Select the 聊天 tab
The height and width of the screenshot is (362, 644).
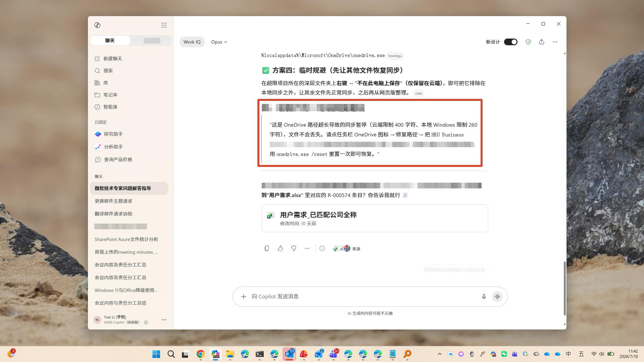pos(110,41)
